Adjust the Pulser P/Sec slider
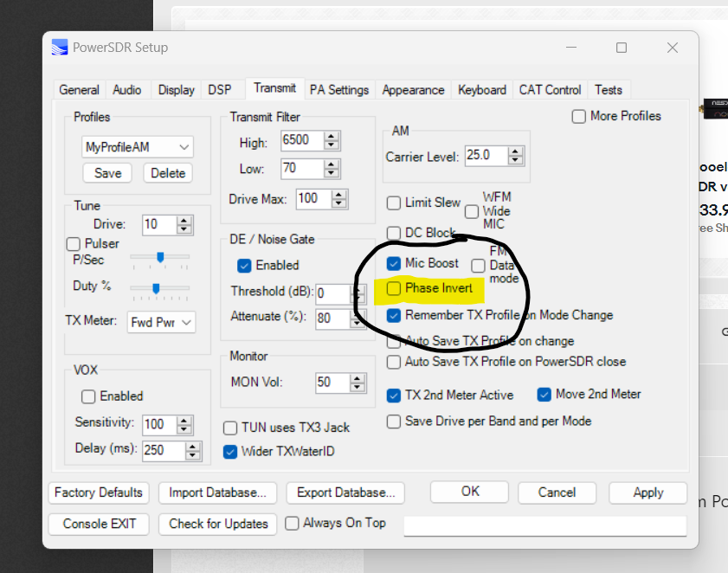728x573 pixels. point(160,258)
